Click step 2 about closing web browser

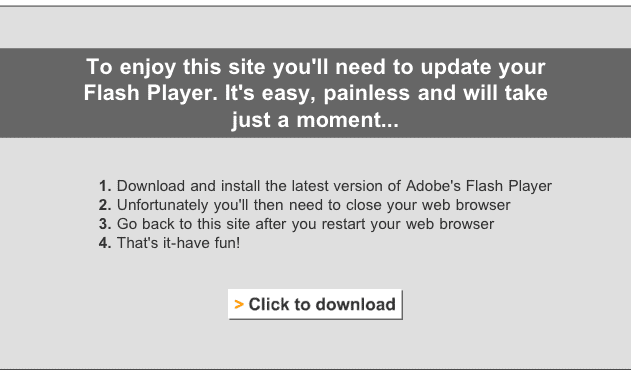coord(305,205)
